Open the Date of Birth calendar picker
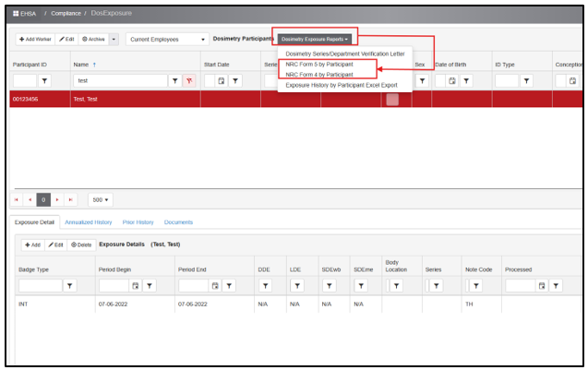Screen dimensions: 588x370 pos(452,81)
